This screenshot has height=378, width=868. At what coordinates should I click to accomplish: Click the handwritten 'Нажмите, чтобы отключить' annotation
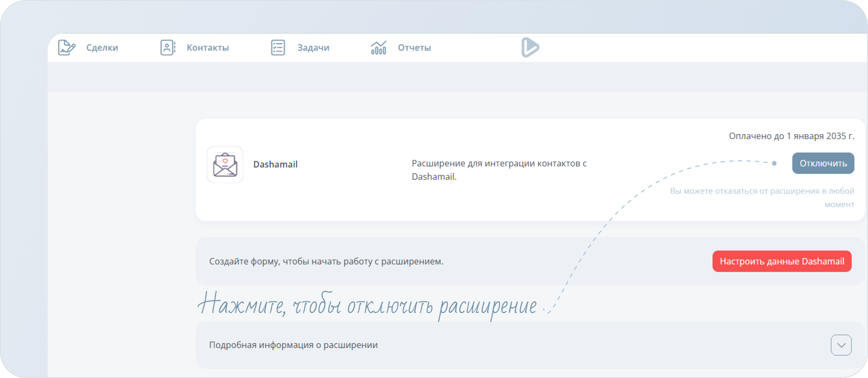coord(367,306)
